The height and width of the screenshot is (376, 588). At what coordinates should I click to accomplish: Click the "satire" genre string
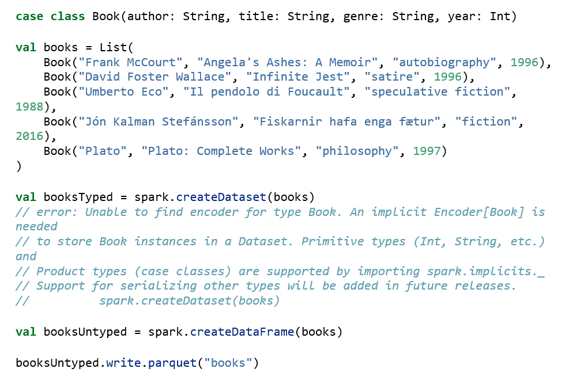[392, 77]
